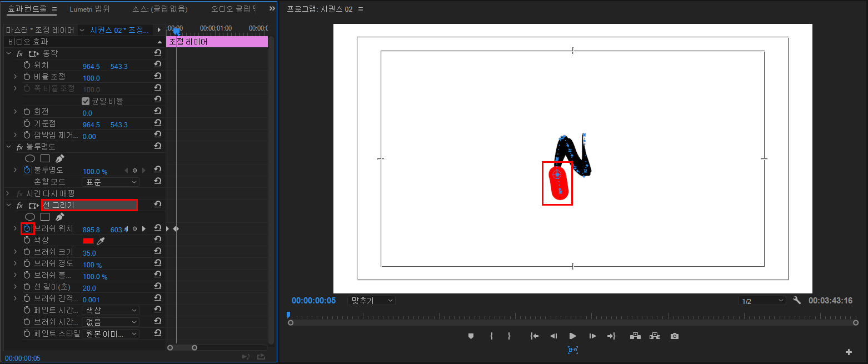
Task: Expand 브러쉬 위치 property
Action: (16, 228)
